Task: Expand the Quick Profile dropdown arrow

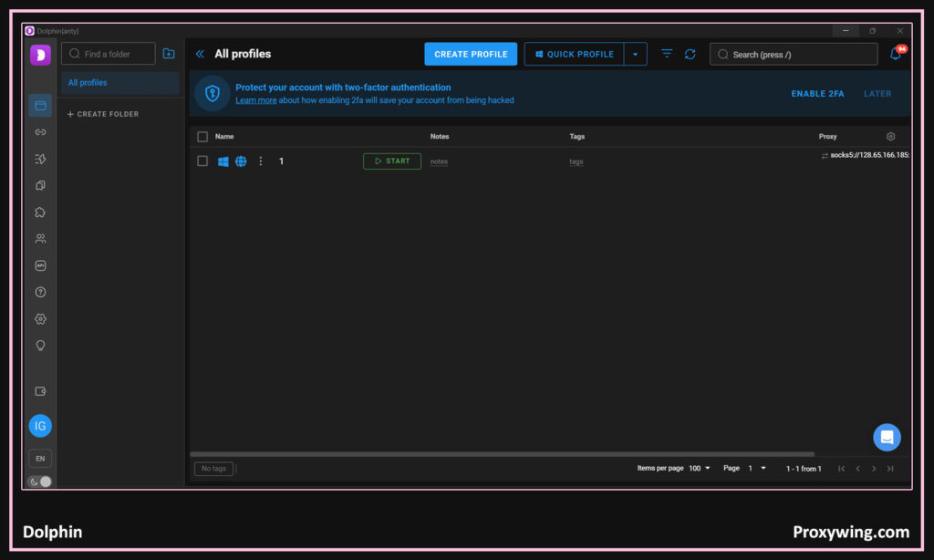Action: (636, 55)
